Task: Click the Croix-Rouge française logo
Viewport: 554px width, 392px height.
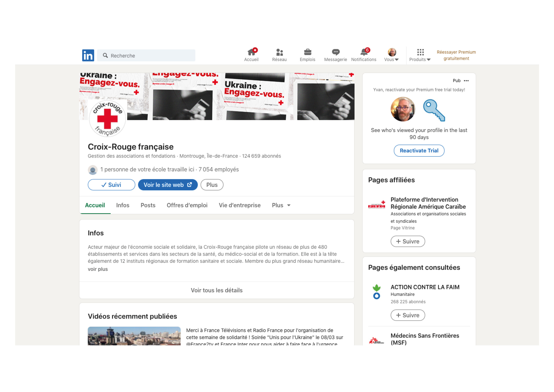Action: [x=107, y=118]
